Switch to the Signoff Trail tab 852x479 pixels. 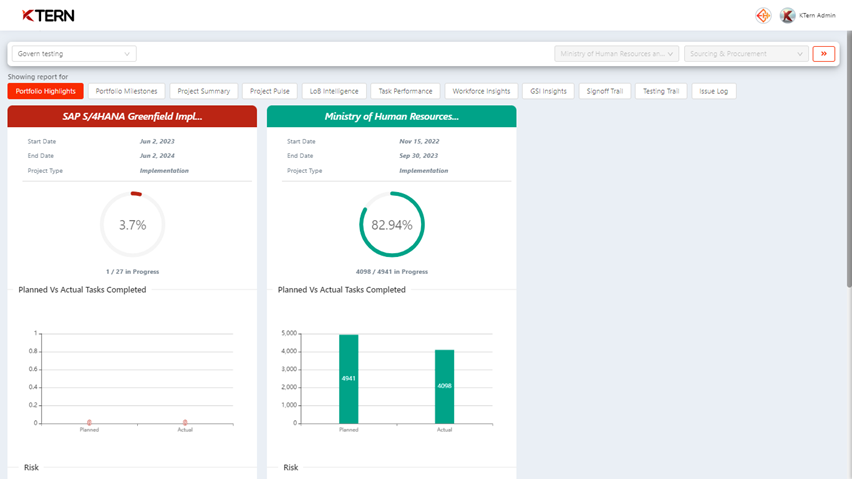coord(605,91)
